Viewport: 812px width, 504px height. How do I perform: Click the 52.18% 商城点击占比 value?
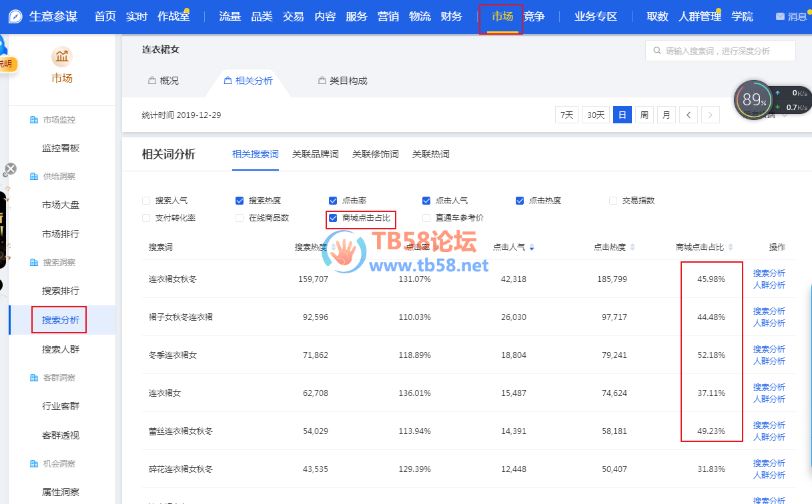[711, 355]
